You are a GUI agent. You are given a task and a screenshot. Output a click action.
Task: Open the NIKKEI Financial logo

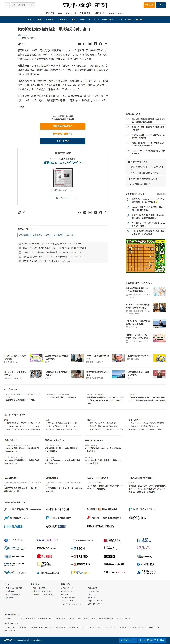[x=57, y=509]
